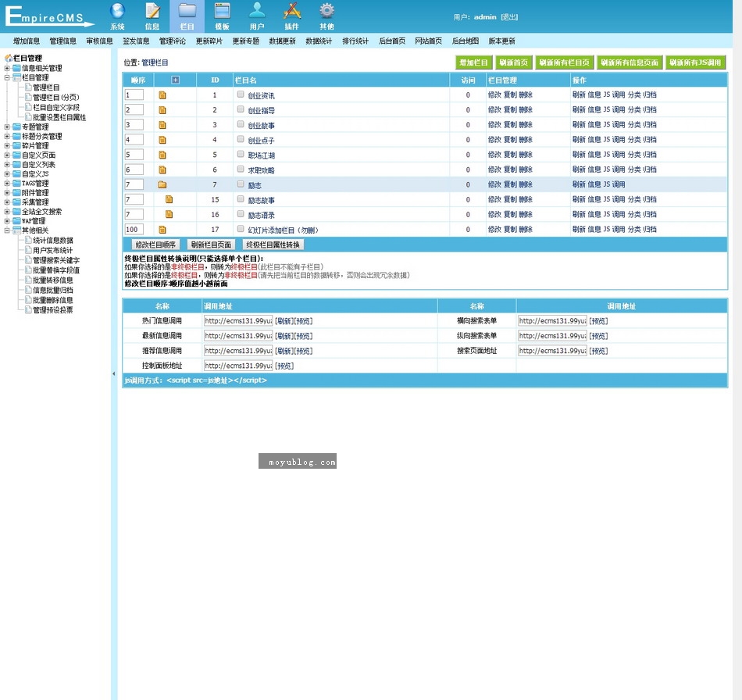This screenshot has height=700, width=742.
Task: Click the 修改栏目顺序 button
Action: 155,245
